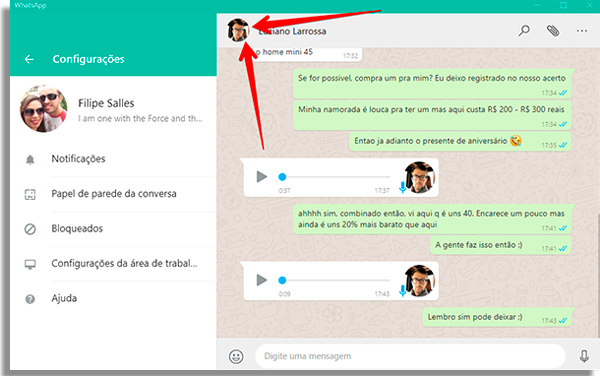Viewport: 600px width, 376px height.
Task: Open the Ajuda section
Action: 113,298
